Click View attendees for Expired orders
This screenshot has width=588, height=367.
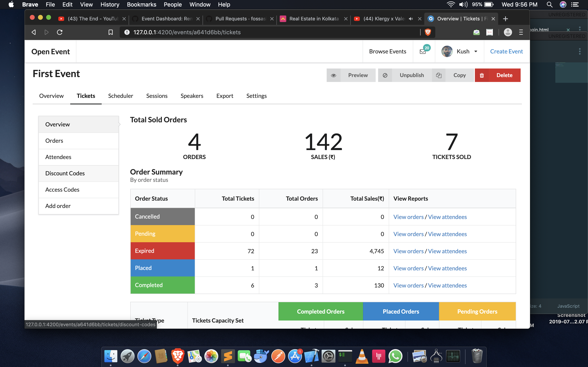[447, 251]
